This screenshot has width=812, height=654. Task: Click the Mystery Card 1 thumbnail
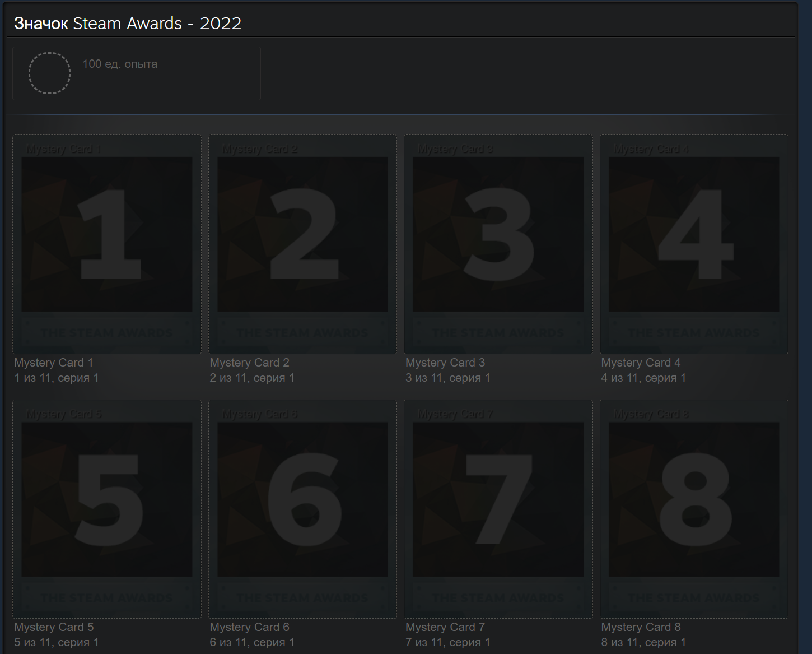[x=107, y=244]
